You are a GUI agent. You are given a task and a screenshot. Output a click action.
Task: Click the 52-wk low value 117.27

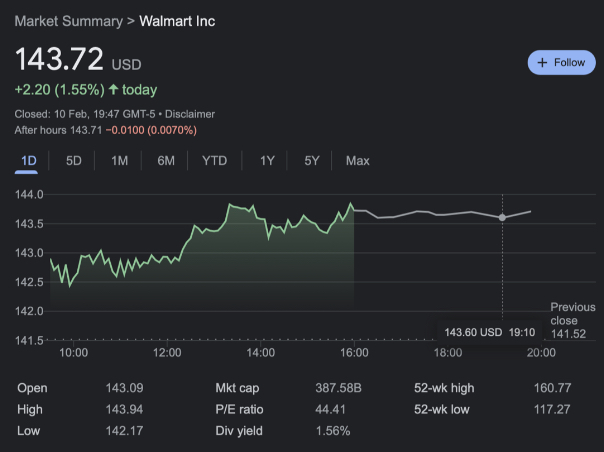pyautogui.click(x=552, y=410)
